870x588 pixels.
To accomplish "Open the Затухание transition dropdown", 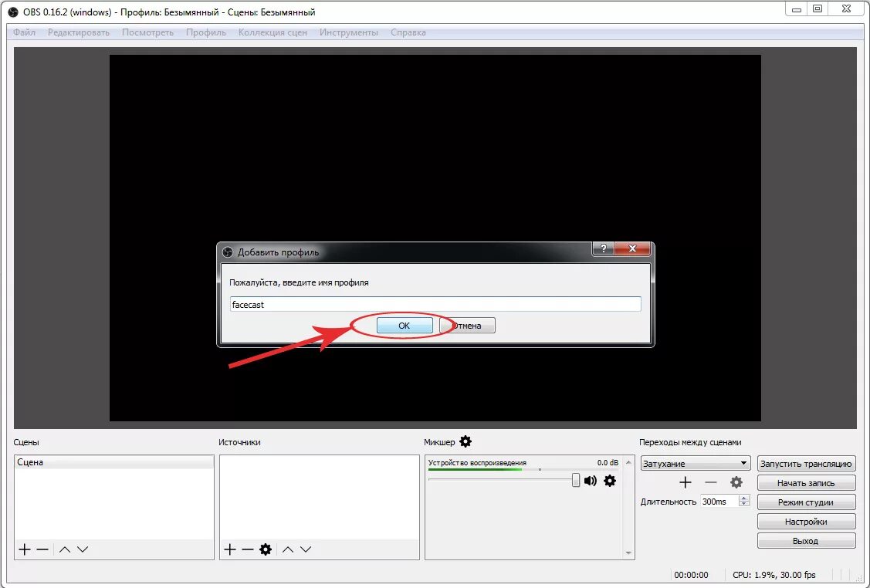I will tap(696, 463).
